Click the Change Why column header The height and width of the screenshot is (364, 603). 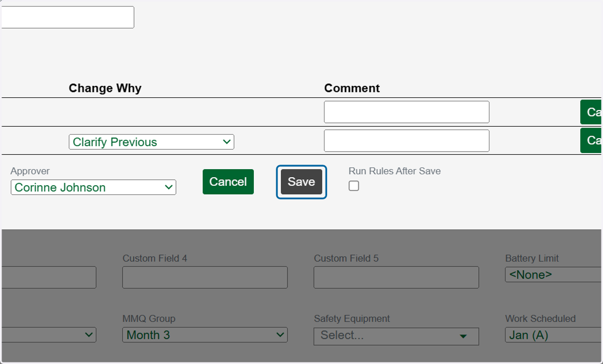pos(105,88)
